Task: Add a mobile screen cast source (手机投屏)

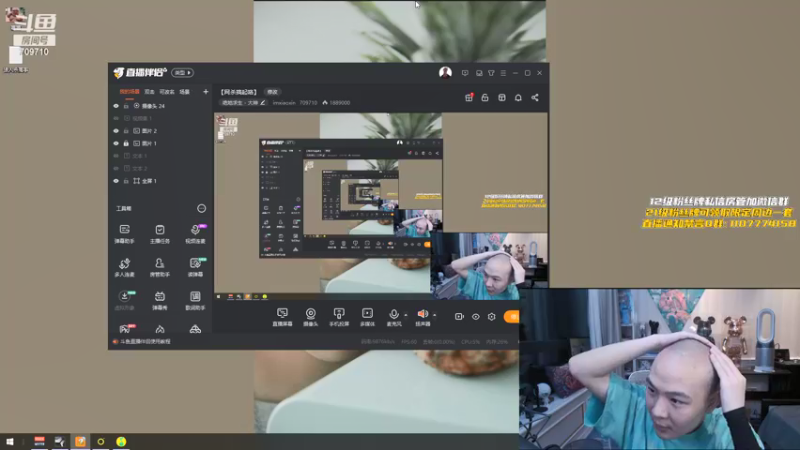Action: point(339,317)
